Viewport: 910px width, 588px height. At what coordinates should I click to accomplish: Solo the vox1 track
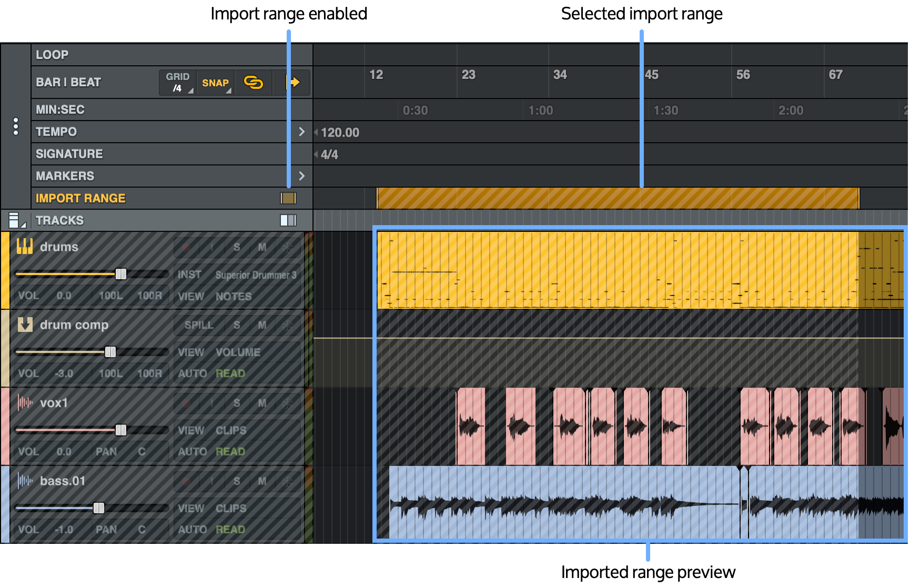(237, 403)
